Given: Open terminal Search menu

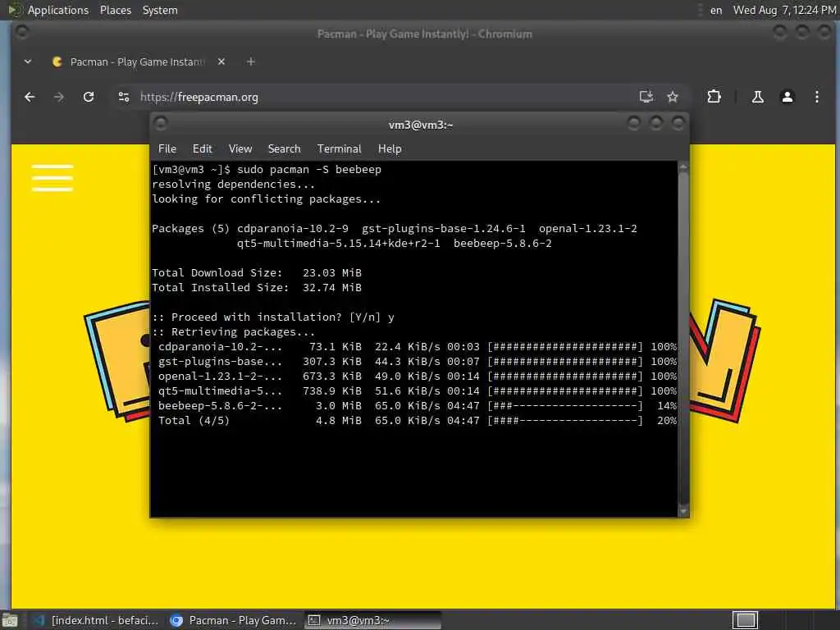Looking at the screenshot, I should coord(284,149).
